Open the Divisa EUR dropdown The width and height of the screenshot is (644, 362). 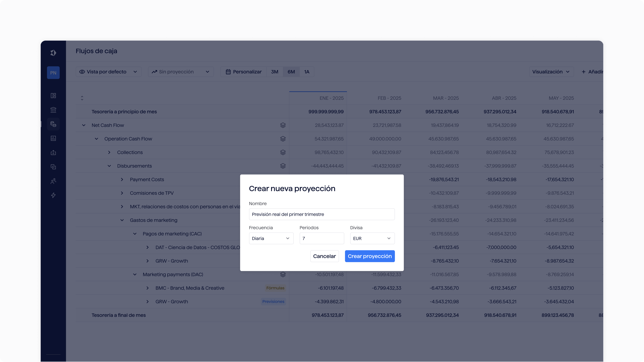(372, 238)
